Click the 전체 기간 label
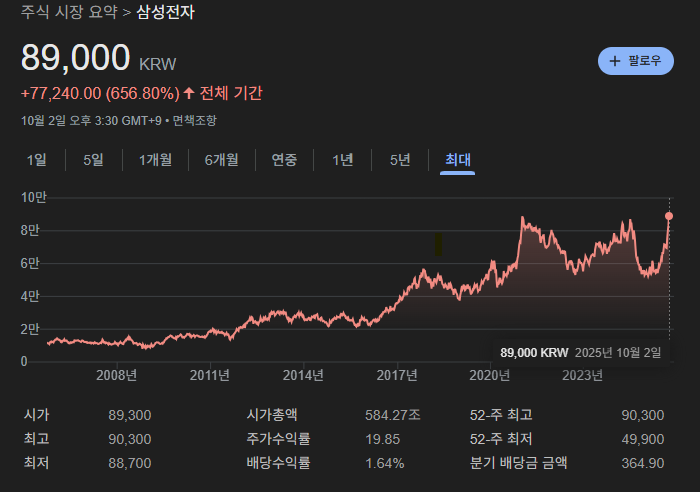700x492 pixels. pyautogui.click(x=231, y=93)
